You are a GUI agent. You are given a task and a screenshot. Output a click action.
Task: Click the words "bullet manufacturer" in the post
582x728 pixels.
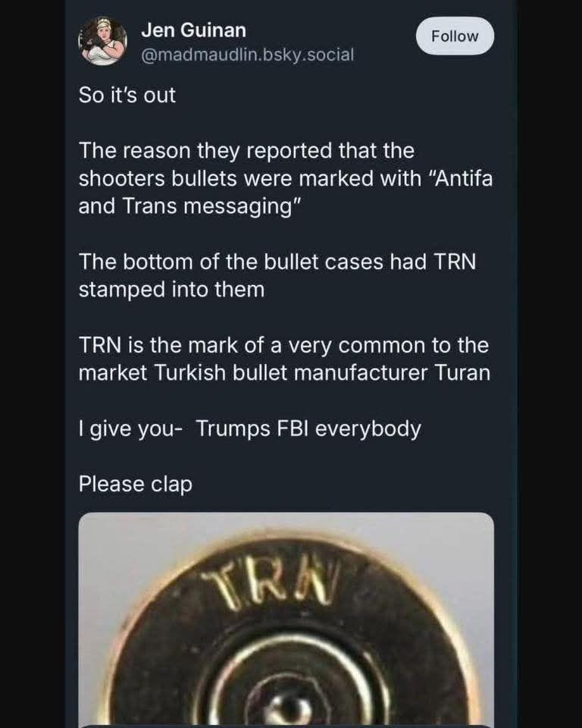330,373
